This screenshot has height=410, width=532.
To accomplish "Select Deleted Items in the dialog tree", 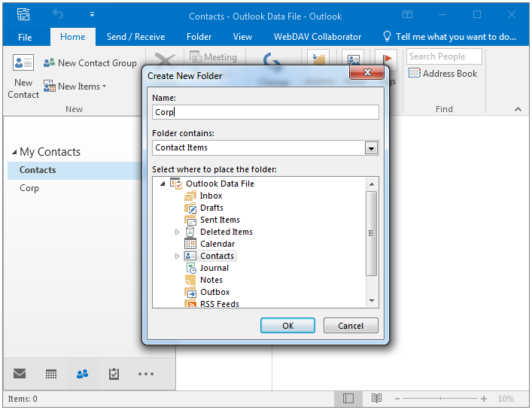I will (226, 232).
